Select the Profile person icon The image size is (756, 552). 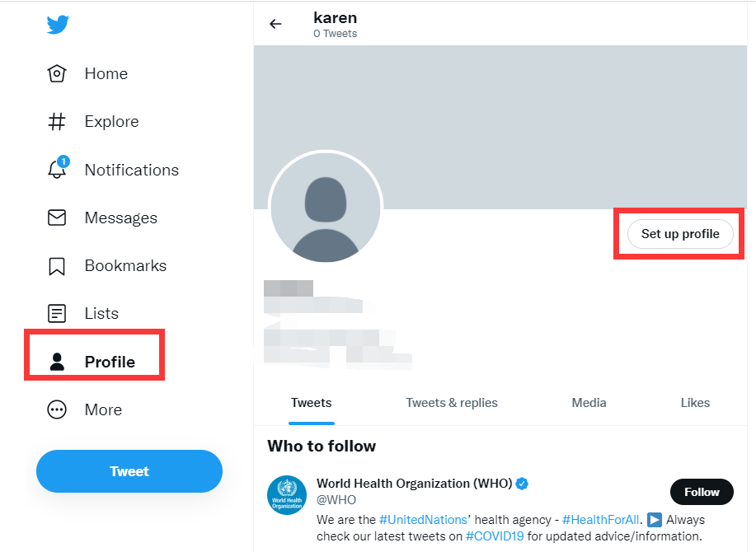57,362
